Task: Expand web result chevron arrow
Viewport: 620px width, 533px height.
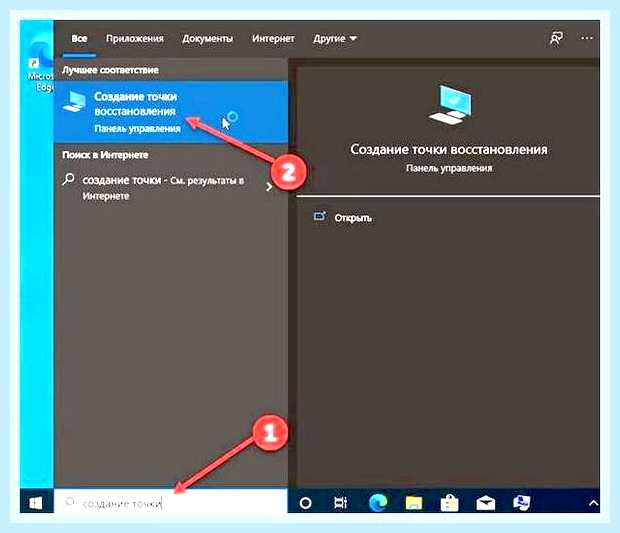Action: point(269,187)
